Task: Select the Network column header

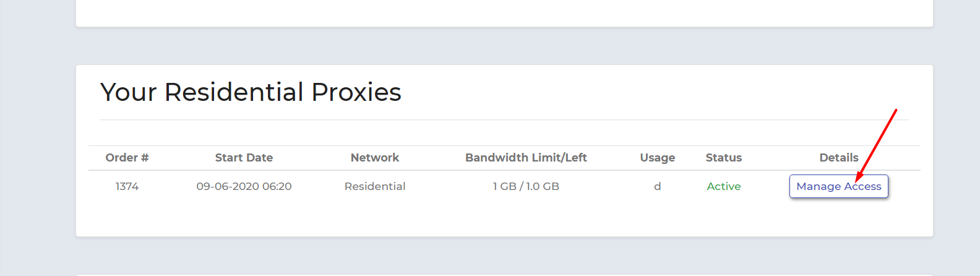Action: tap(375, 158)
